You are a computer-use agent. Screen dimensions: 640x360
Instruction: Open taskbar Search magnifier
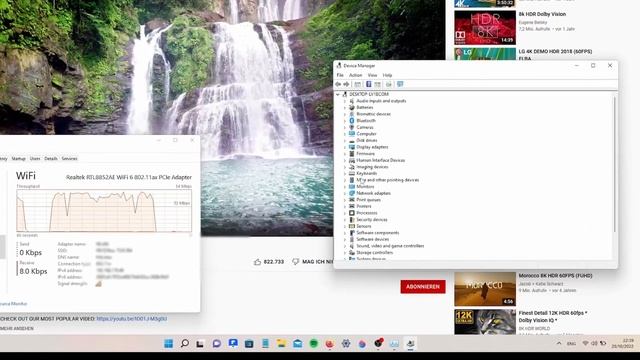[184, 344]
